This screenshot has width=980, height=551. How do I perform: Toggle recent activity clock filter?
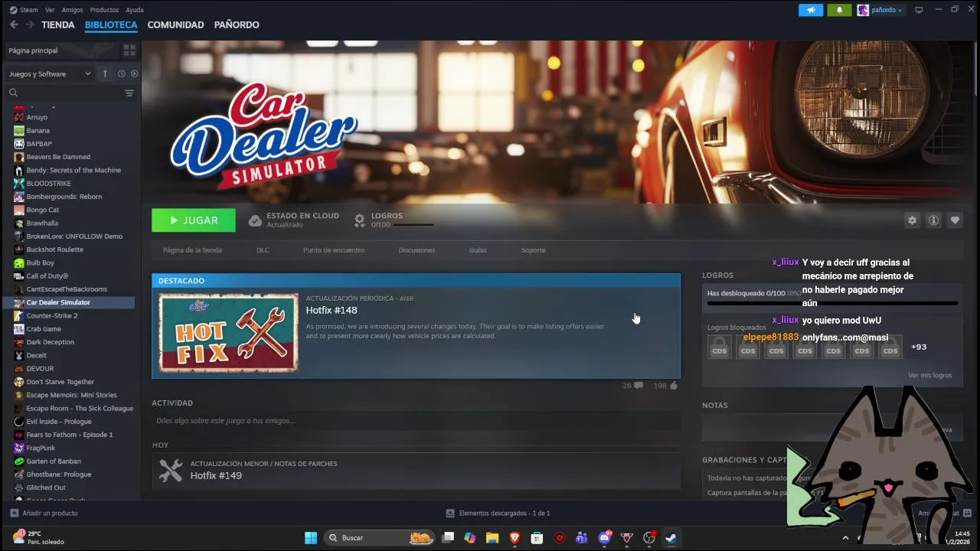click(121, 73)
